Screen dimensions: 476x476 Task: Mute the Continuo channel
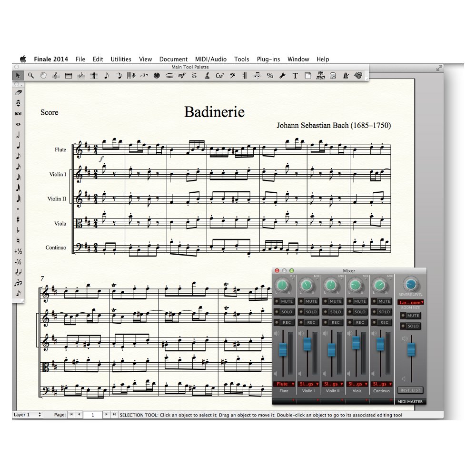coord(381,301)
